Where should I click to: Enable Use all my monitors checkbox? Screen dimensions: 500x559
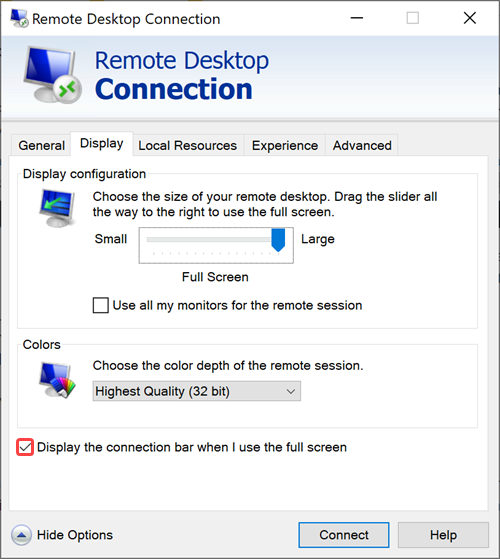tap(100, 306)
